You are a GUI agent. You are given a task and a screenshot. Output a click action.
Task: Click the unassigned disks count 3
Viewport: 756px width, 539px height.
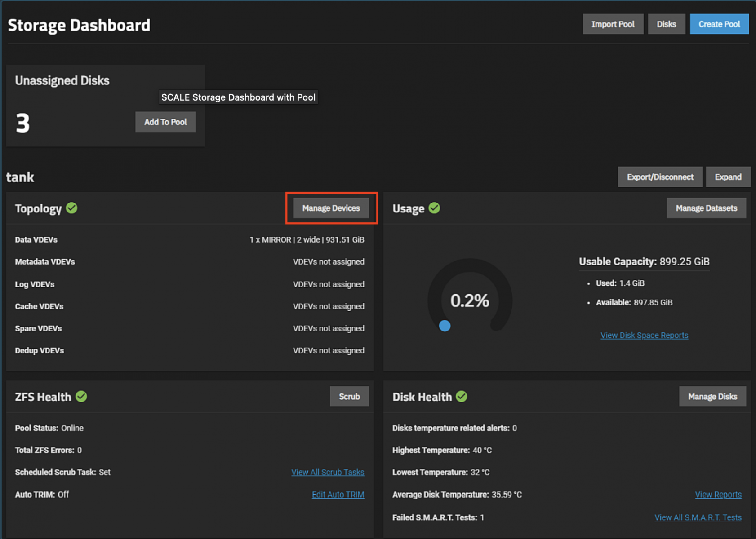(x=22, y=123)
